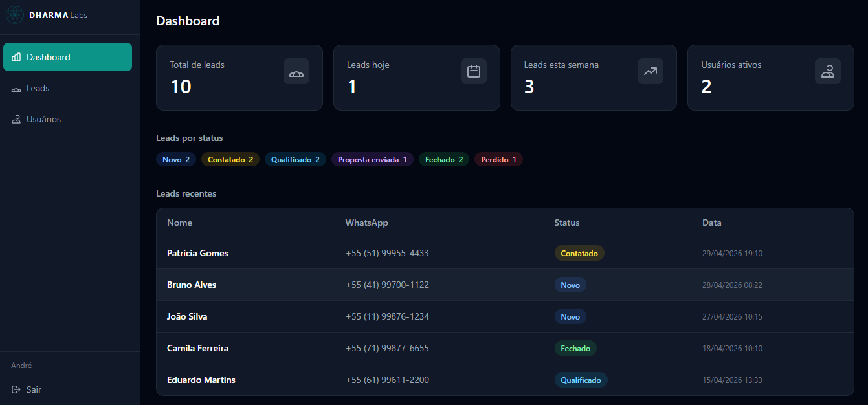868x405 pixels.
Task: Click the Data column header
Action: click(x=712, y=223)
